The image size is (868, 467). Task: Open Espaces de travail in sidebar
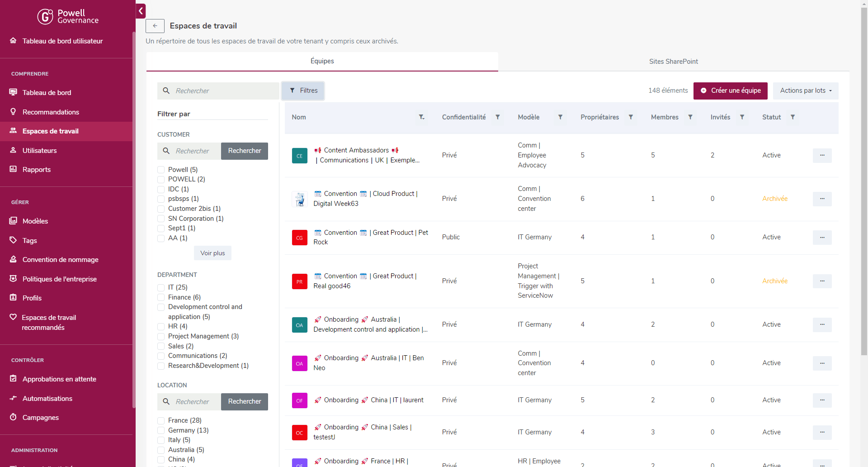pos(66,131)
